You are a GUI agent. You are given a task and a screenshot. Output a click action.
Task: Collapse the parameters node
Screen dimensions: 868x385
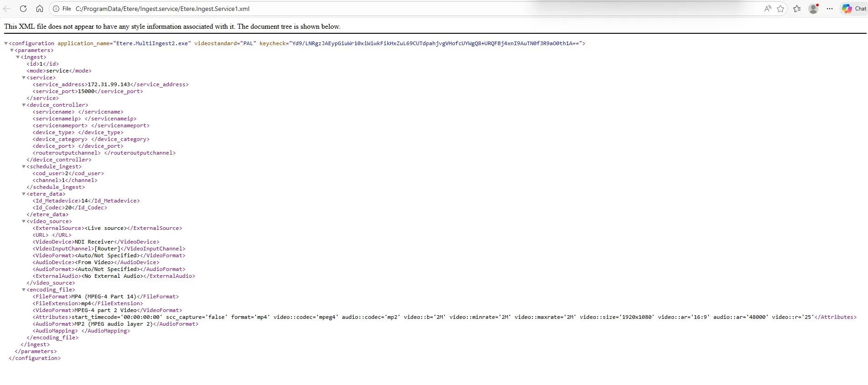pos(12,50)
